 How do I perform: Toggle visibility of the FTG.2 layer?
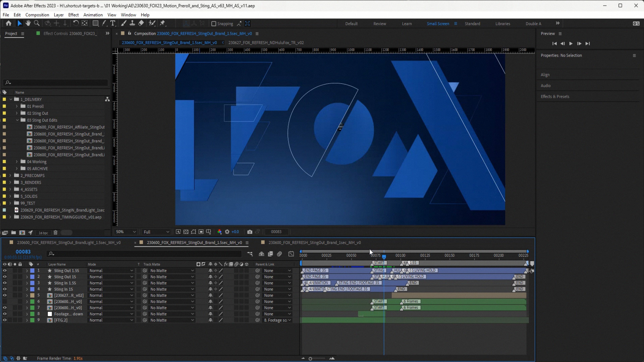click(x=5, y=320)
